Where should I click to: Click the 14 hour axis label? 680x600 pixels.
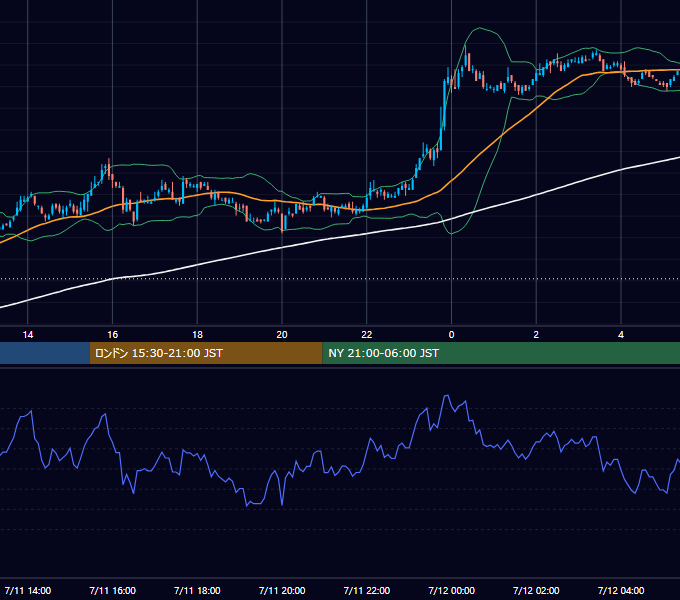tap(28, 335)
